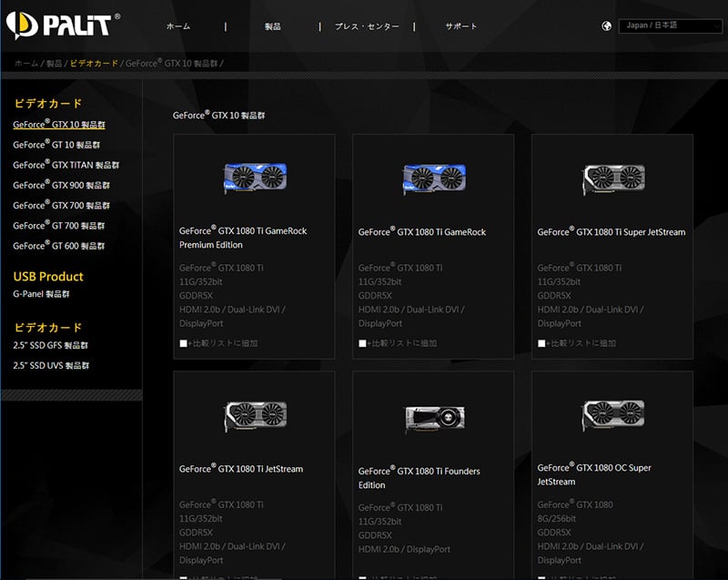Select GeForce GTX 900 製品群 in sidebar
728x580 pixels.
[61, 185]
